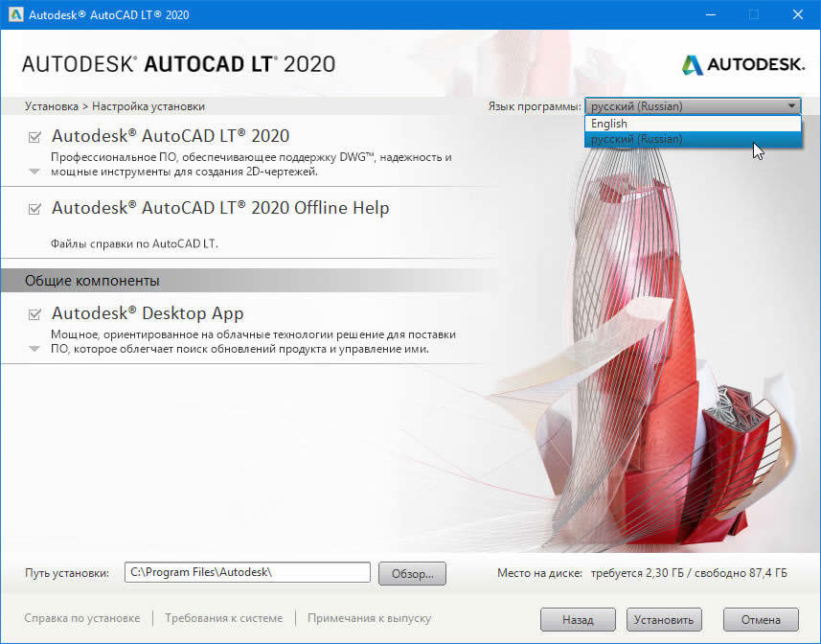Image resolution: width=821 pixels, height=644 pixels.
Task: Open the Примечания к выпуску link
Action: coord(369,618)
